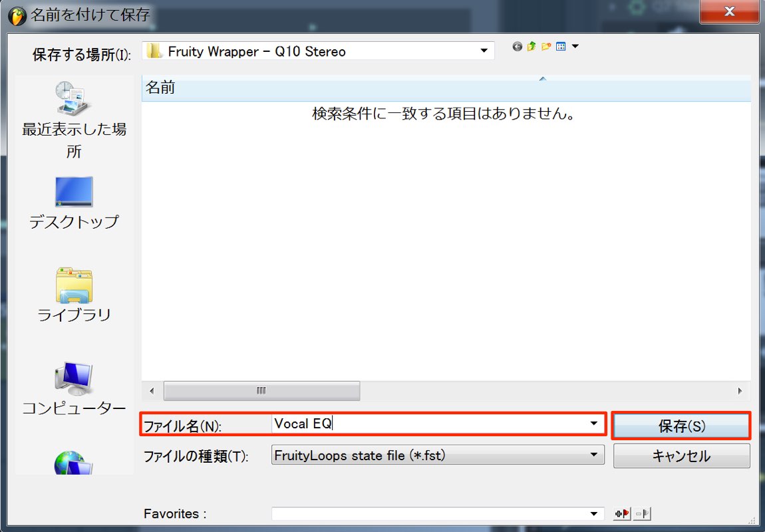Select コンピューター in places bar
This screenshot has width=765, height=532.
click(x=74, y=388)
